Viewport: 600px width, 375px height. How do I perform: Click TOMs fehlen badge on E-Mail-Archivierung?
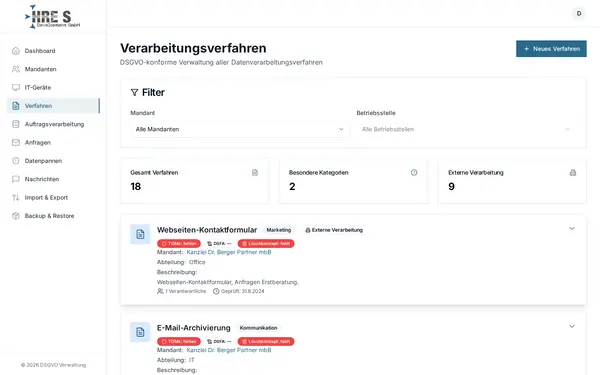point(179,341)
